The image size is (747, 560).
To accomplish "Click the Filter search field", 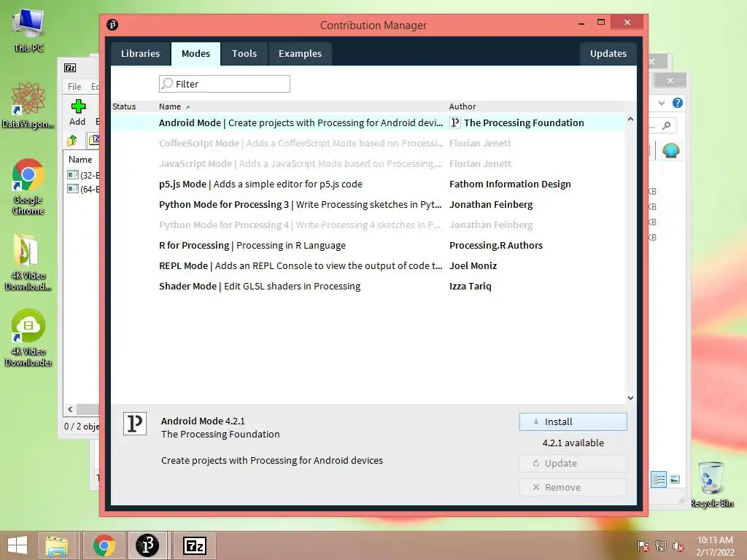I will click(x=225, y=84).
